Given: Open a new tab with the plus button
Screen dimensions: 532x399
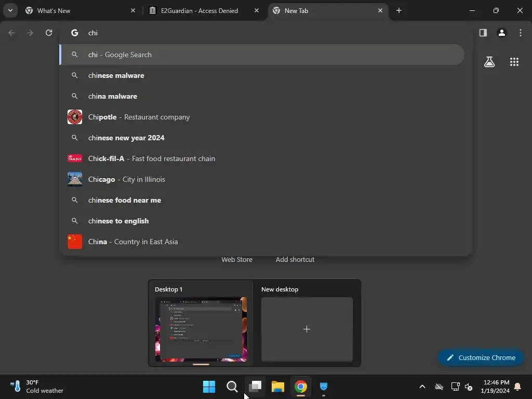Looking at the screenshot, I should [399, 10].
